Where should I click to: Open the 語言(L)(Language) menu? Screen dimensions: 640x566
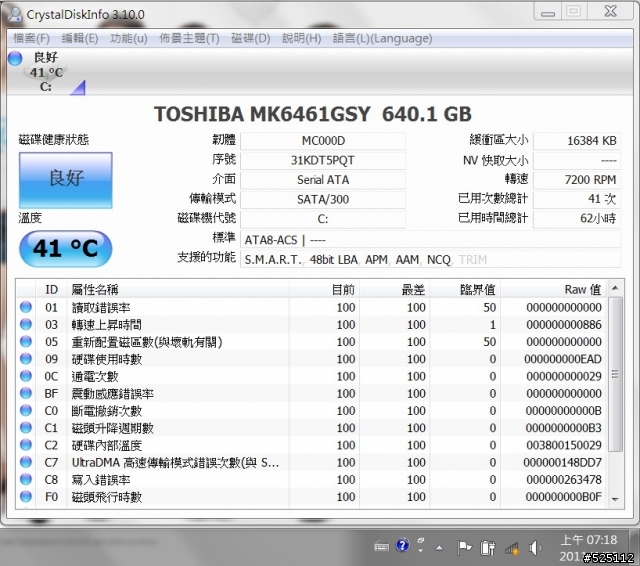pyautogui.click(x=382, y=38)
